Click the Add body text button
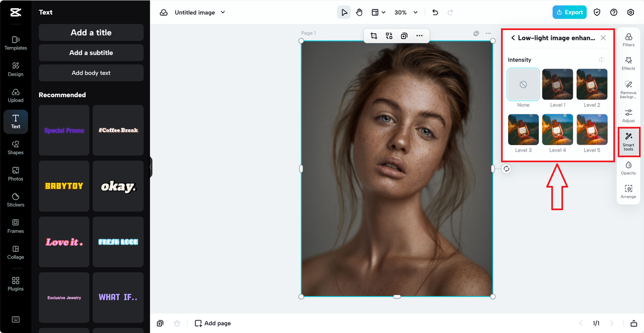 91,73
